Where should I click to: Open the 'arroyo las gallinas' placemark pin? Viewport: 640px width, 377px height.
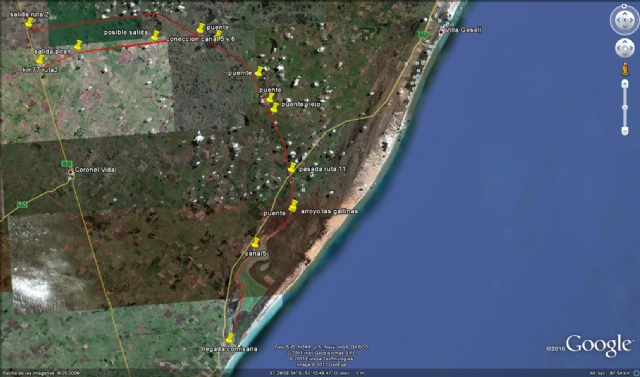coord(293,206)
